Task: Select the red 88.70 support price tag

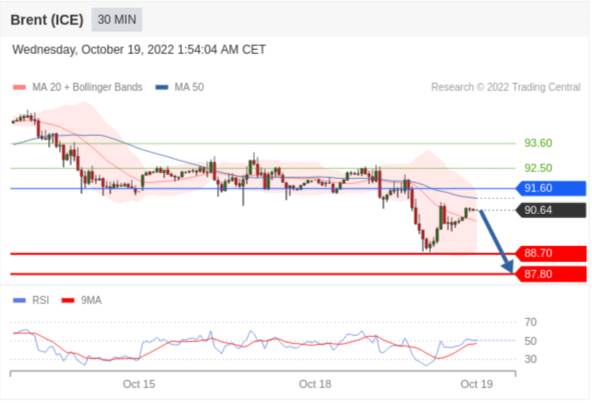Action: pos(551,253)
